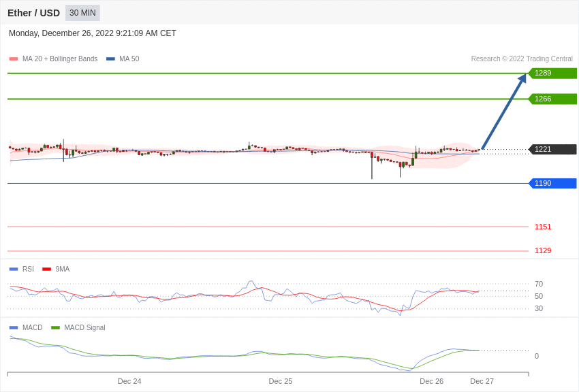Click the MACD legend label
Viewport: 579px width, 392px height.
click(x=33, y=327)
